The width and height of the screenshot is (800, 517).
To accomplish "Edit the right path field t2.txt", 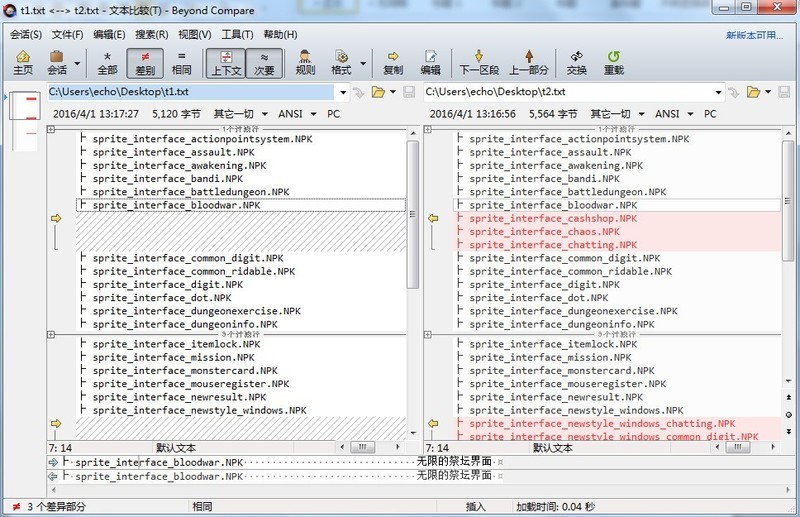I will click(568, 92).
